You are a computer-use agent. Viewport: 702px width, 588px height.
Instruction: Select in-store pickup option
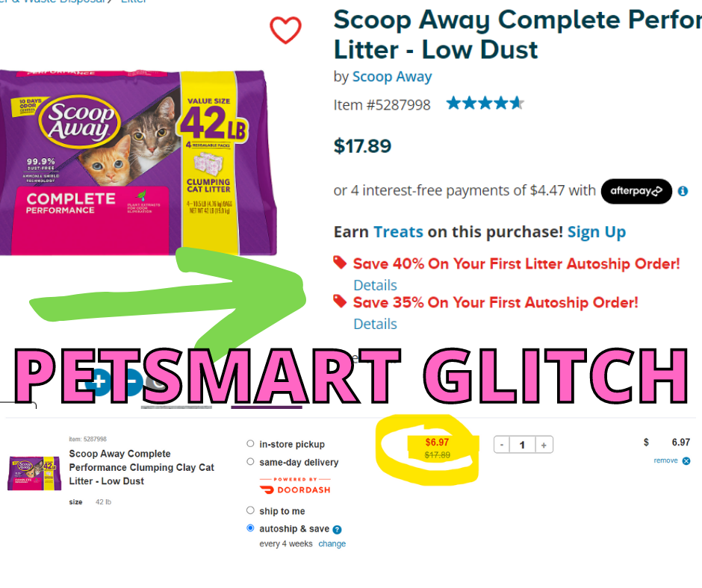click(250, 443)
